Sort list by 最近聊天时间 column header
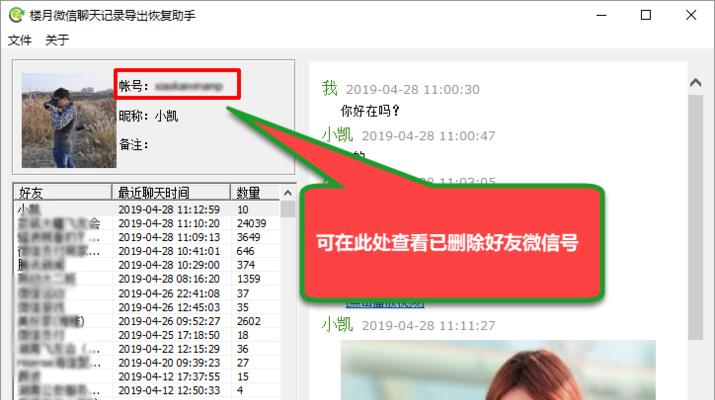 (171, 192)
